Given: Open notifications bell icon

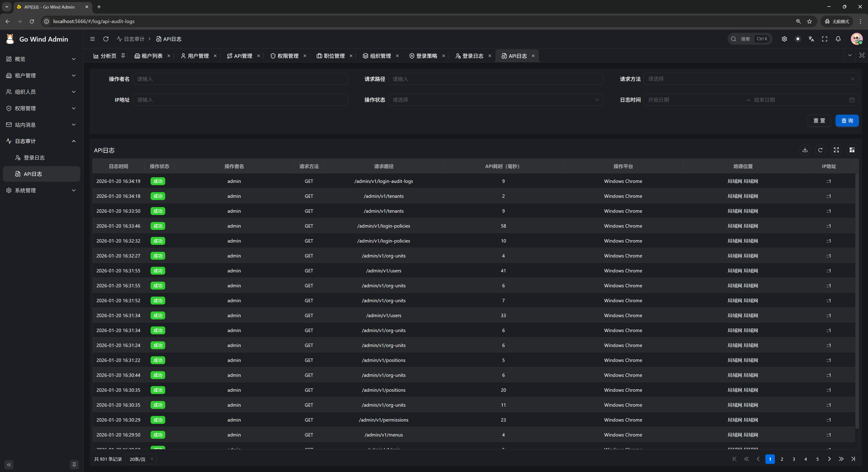Looking at the screenshot, I should click(x=838, y=39).
